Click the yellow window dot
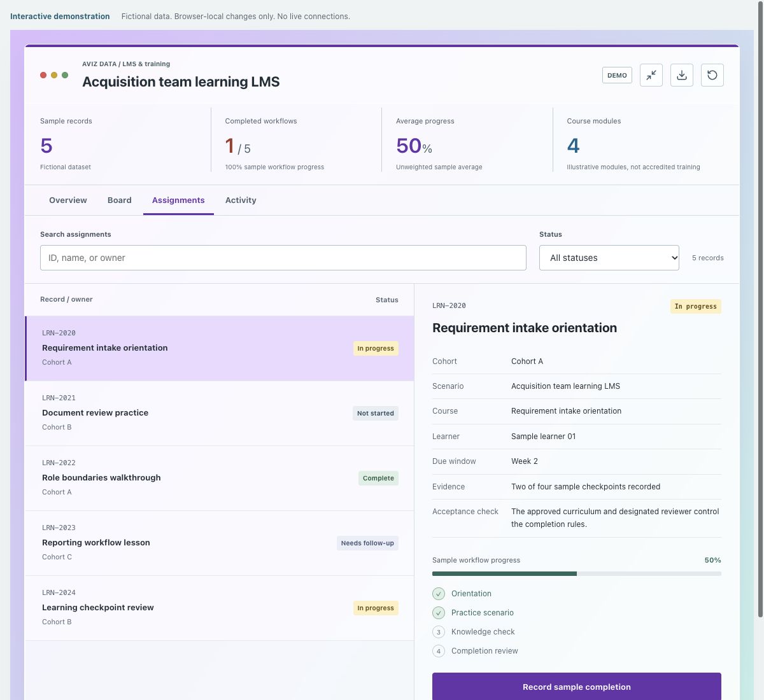 click(54, 75)
